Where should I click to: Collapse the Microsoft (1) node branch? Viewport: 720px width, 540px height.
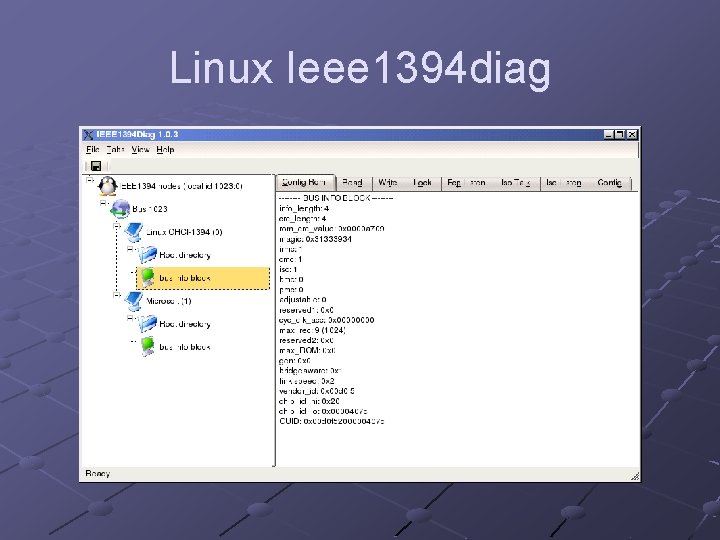[x=117, y=295]
